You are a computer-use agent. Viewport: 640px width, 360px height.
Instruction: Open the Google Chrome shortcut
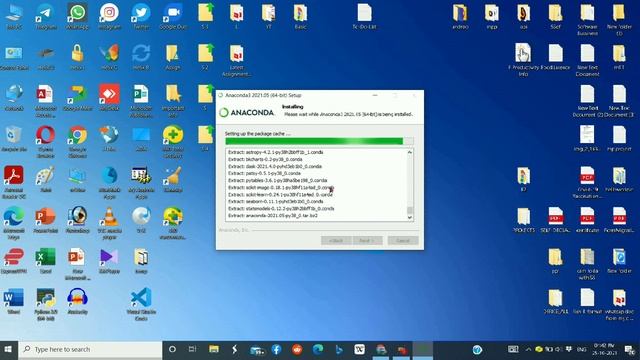coord(77,142)
